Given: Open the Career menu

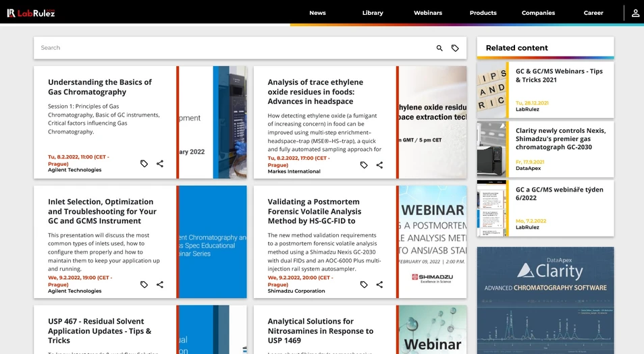Looking at the screenshot, I should tap(593, 13).
